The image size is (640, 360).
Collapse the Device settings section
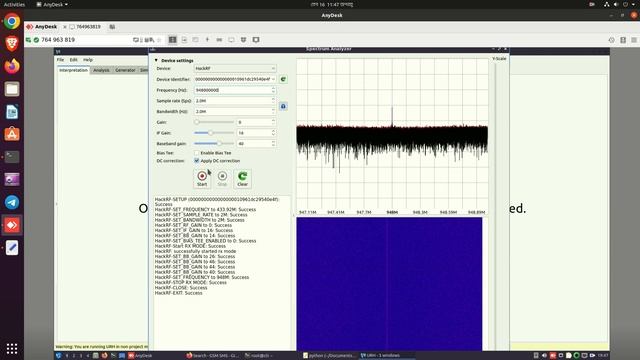click(x=156, y=60)
